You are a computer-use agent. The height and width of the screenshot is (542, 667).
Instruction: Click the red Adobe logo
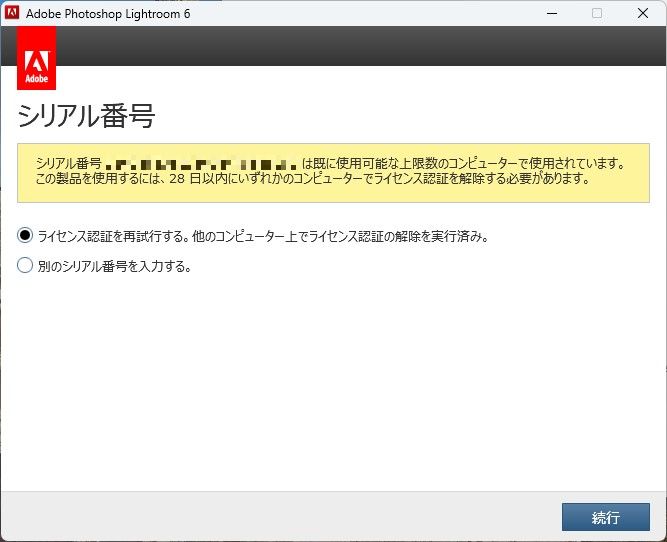pos(37,58)
